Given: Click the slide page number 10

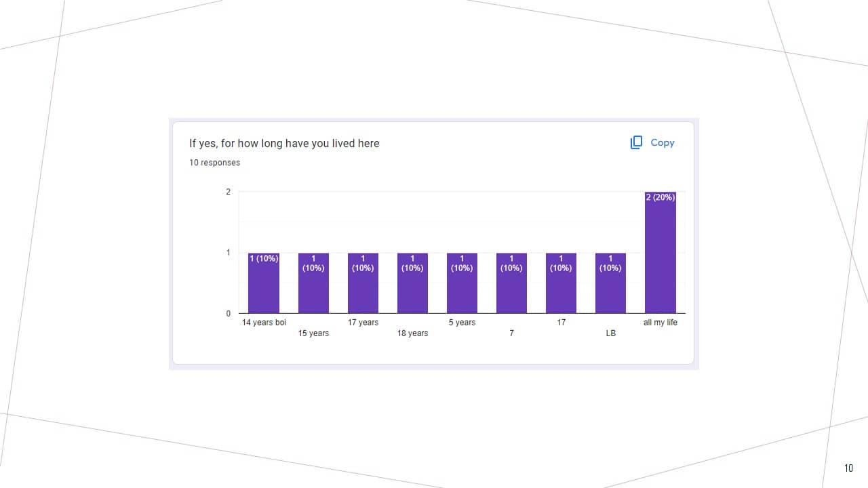Looking at the screenshot, I should (848, 468).
